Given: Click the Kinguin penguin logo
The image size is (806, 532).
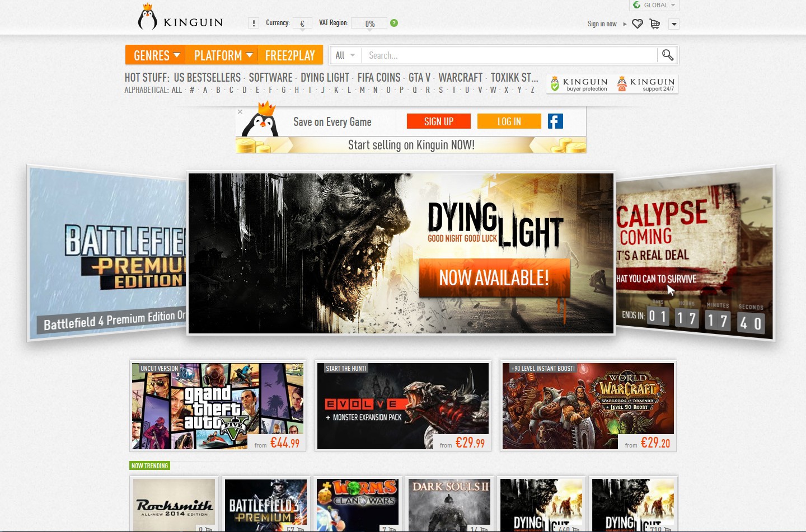Looking at the screenshot, I should pos(180,17).
